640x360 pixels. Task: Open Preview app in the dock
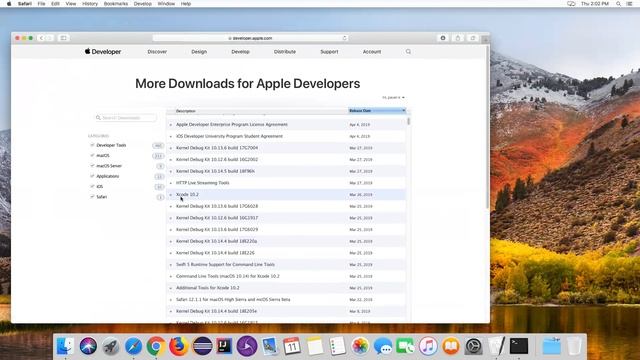tap(269, 346)
